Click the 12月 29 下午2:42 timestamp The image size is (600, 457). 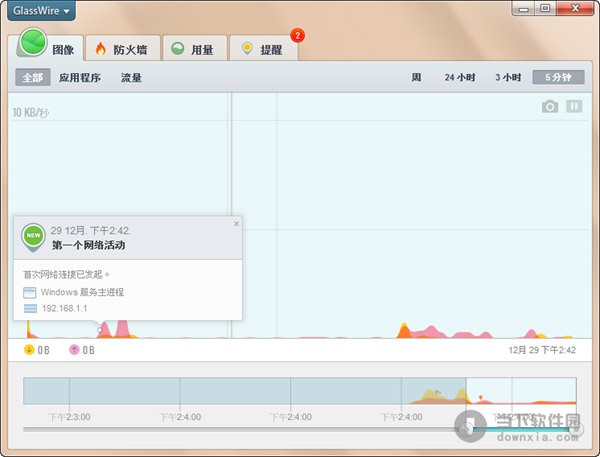[x=542, y=350]
